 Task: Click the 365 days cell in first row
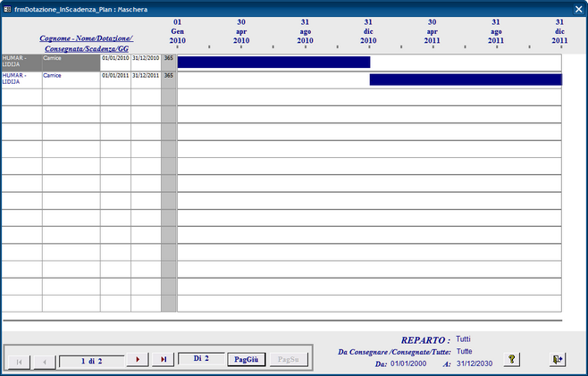coord(169,63)
